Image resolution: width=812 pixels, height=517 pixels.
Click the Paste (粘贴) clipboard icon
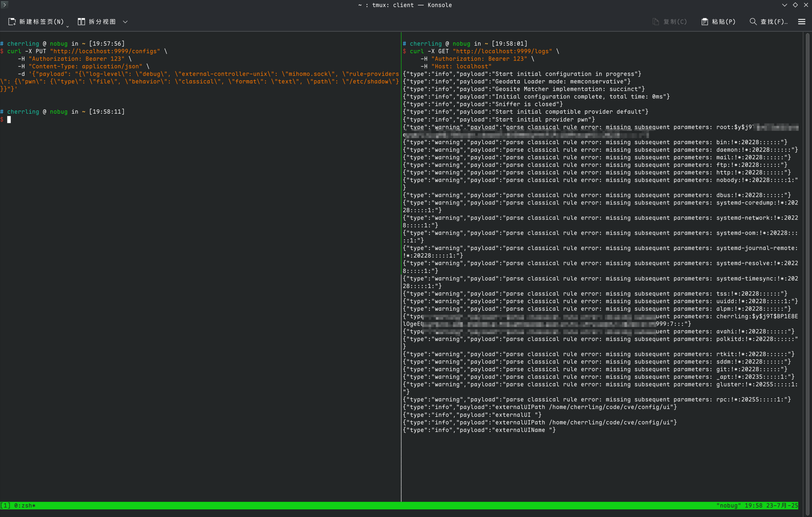tap(705, 22)
